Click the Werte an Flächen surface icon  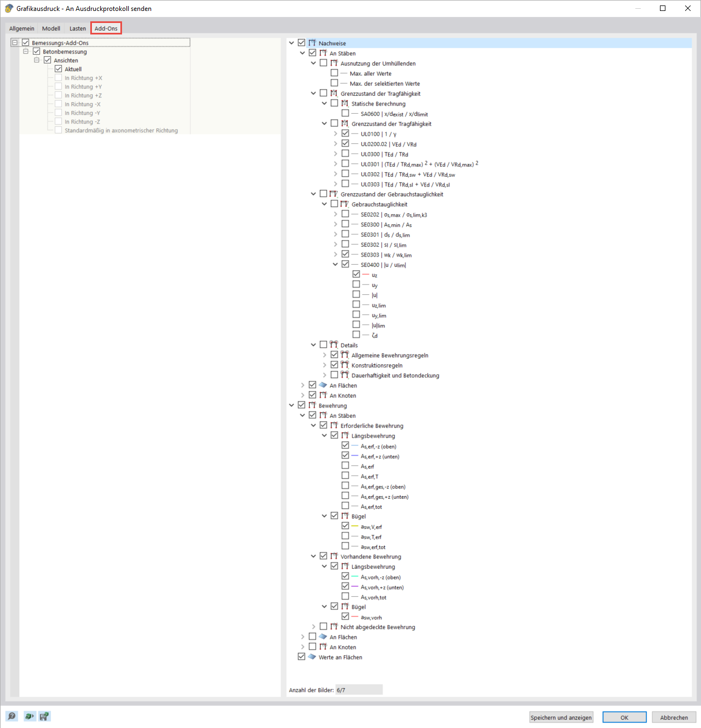[312, 656]
